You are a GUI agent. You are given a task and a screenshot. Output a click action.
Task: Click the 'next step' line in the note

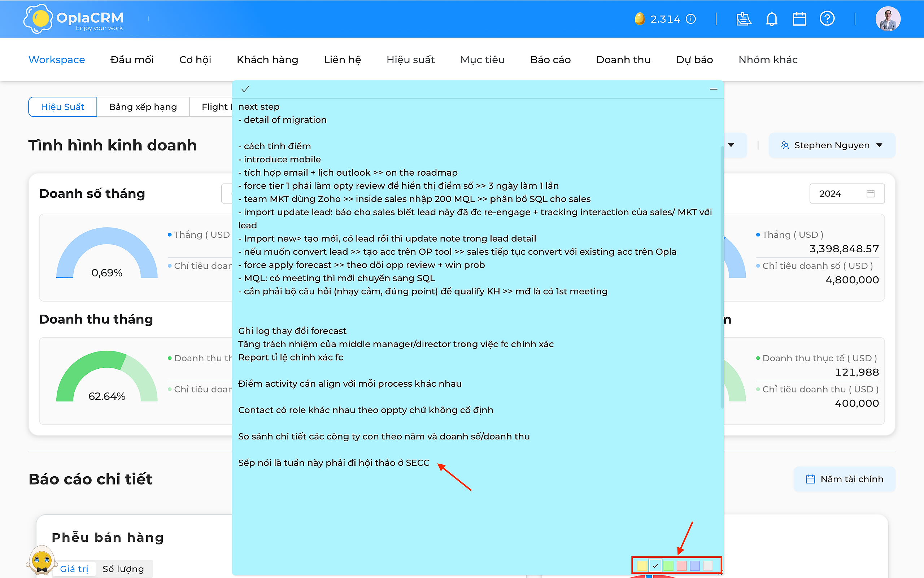click(x=259, y=107)
